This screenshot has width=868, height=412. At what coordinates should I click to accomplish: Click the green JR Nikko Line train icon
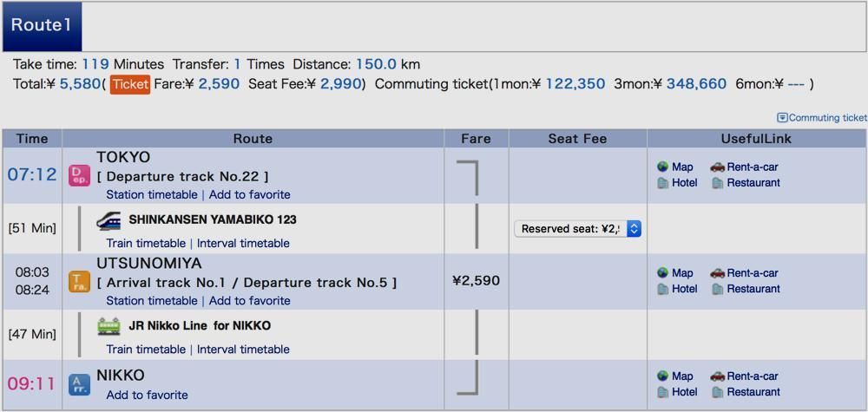108,326
